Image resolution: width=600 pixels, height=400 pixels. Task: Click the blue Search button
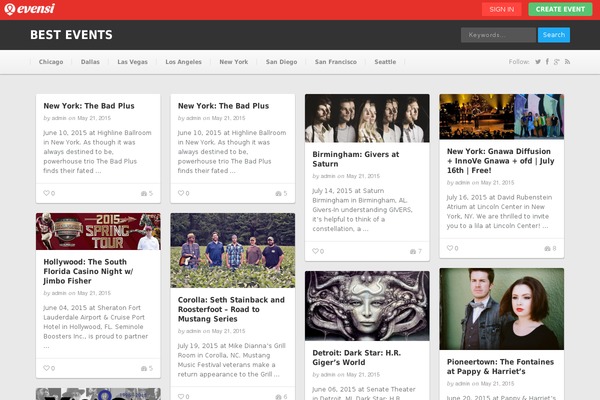(554, 35)
